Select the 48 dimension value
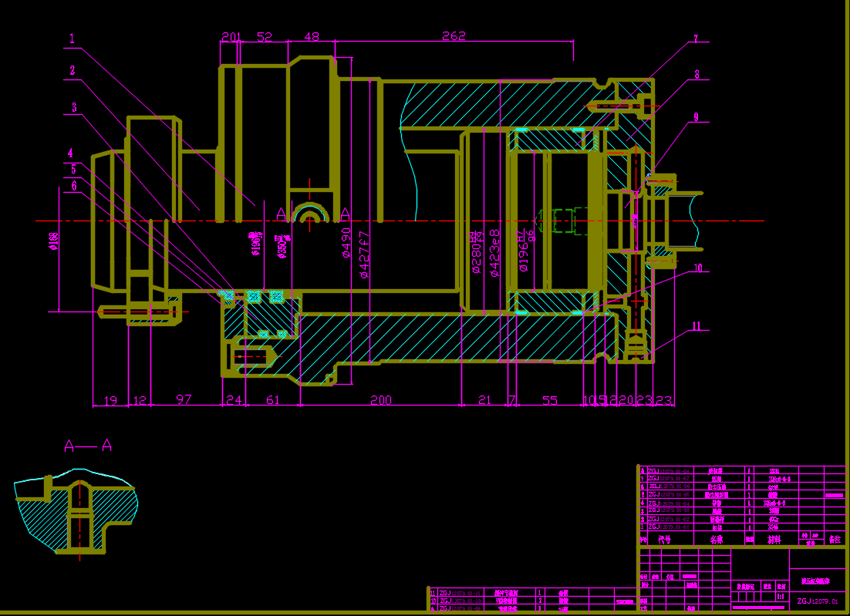The height and width of the screenshot is (616, 850). tap(312, 37)
